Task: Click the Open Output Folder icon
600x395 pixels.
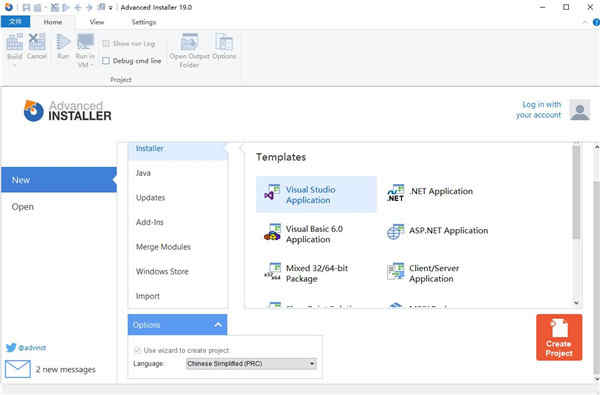Action: (189, 41)
